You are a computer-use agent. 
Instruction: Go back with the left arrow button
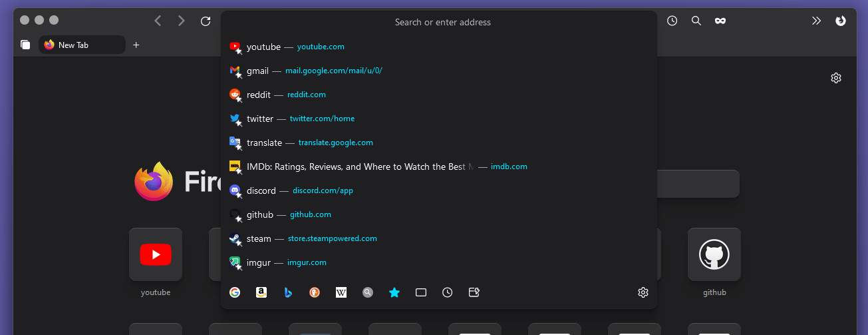[x=158, y=21]
